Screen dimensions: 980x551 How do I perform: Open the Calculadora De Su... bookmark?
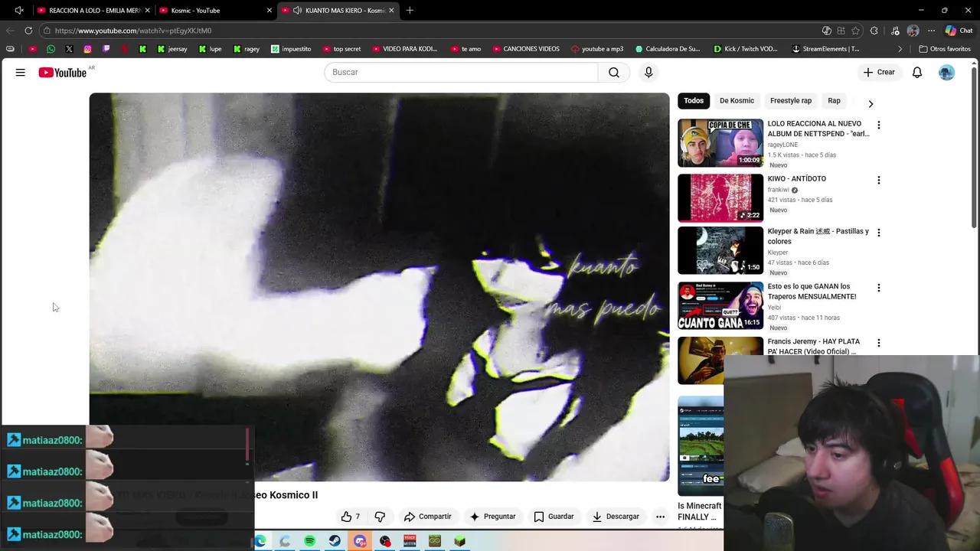click(667, 49)
